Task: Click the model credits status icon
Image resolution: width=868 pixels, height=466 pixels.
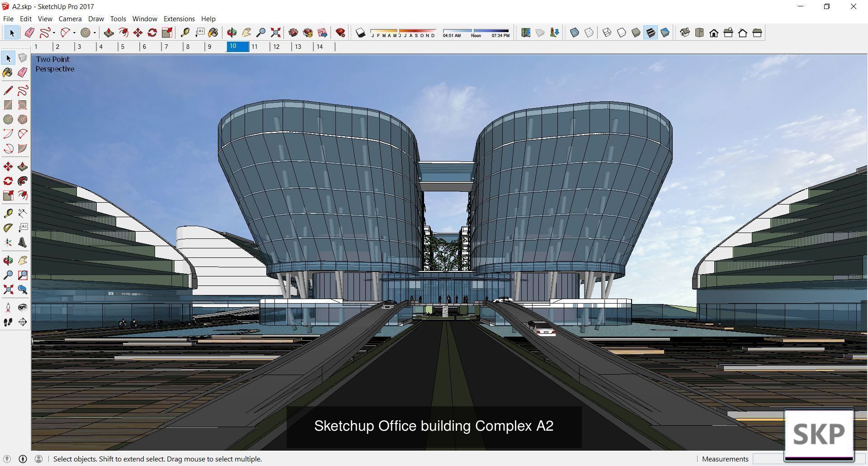Action: pyautogui.click(x=23, y=459)
